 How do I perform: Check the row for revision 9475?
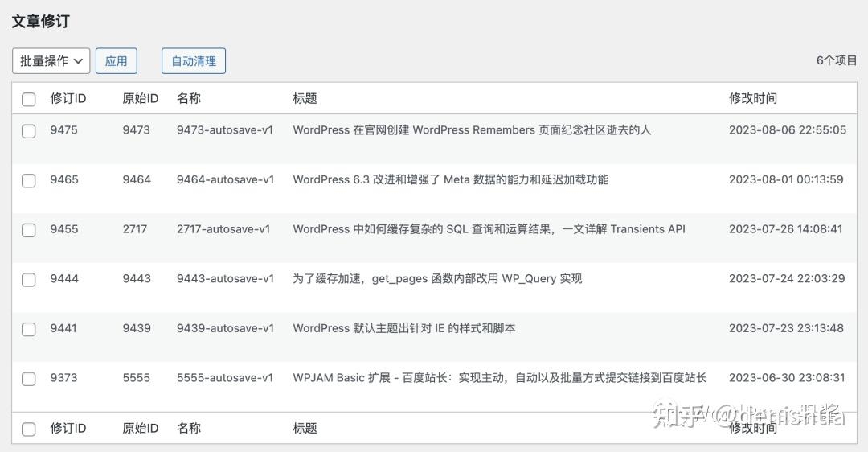click(x=29, y=131)
